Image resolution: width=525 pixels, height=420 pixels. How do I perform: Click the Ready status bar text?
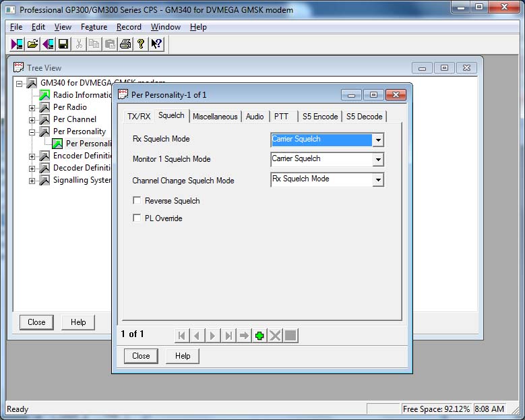18,409
